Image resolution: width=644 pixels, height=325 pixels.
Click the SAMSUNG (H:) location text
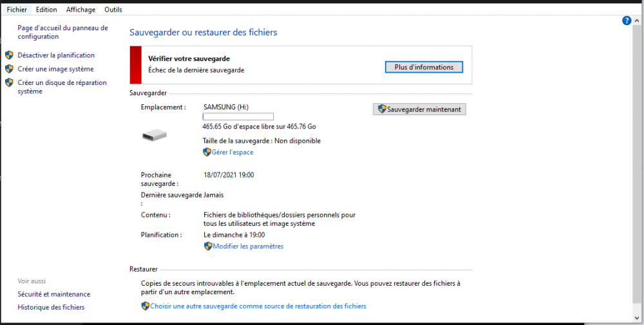coord(226,107)
